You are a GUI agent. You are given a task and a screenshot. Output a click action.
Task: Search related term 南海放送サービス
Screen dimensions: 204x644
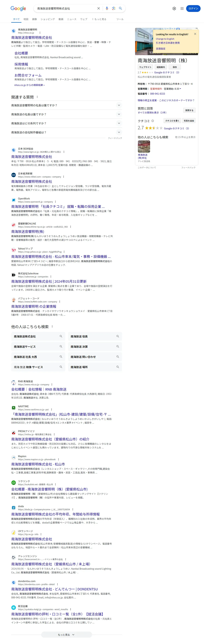(38, 347)
